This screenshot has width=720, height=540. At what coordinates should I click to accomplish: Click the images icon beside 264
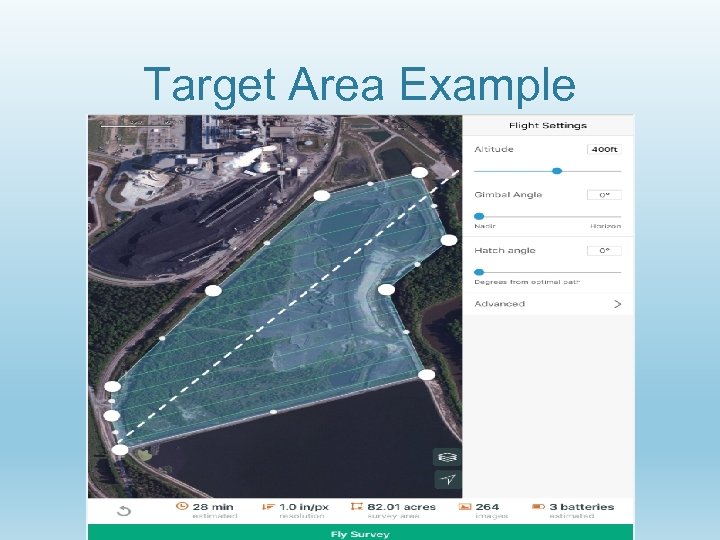point(465,506)
